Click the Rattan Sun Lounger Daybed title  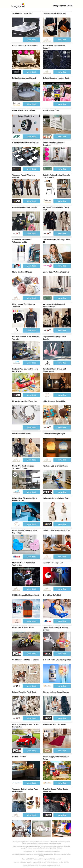pyautogui.click(x=24, y=78)
